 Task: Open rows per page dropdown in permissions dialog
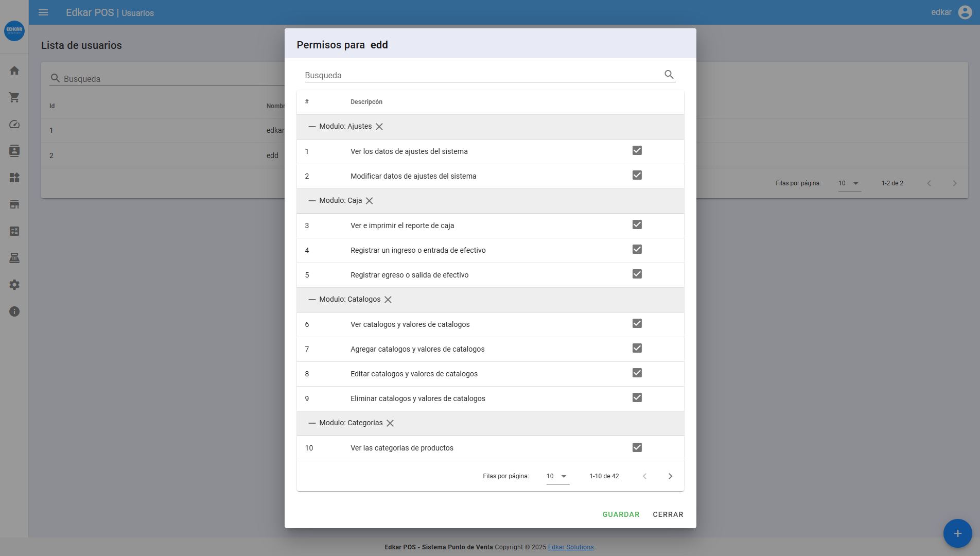click(x=557, y=476)
